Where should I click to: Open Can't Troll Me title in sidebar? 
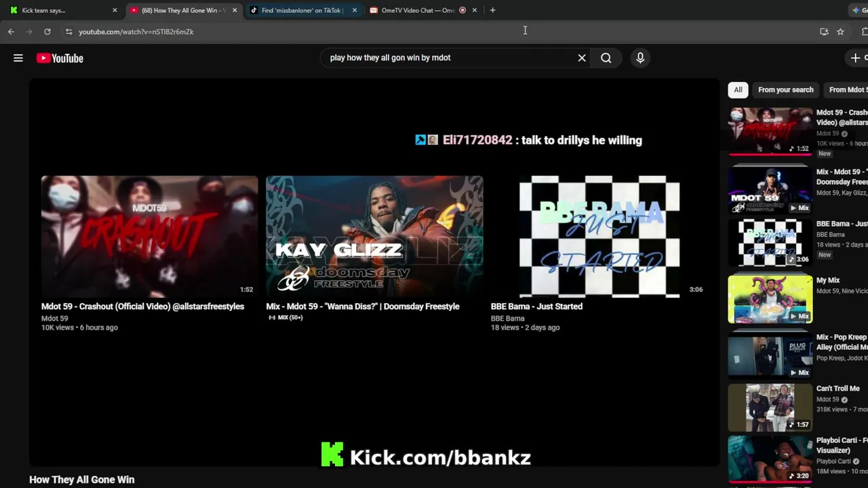point(838,388)
